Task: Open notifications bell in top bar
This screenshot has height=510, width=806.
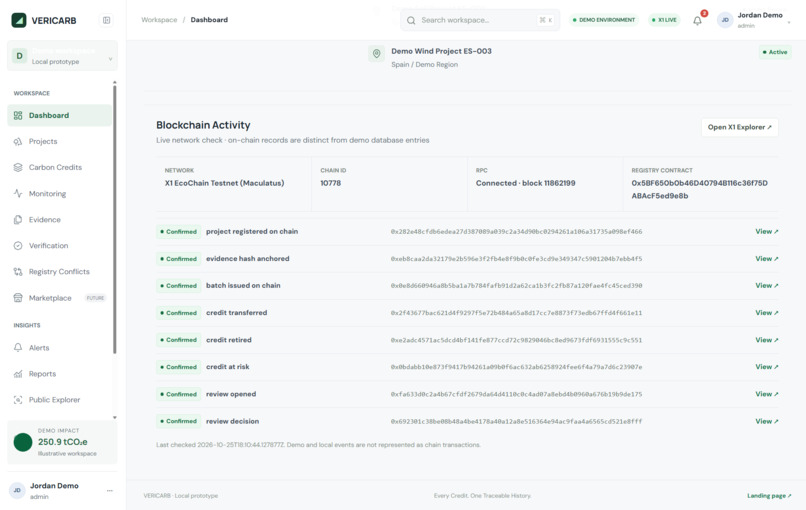Action: 698,21
